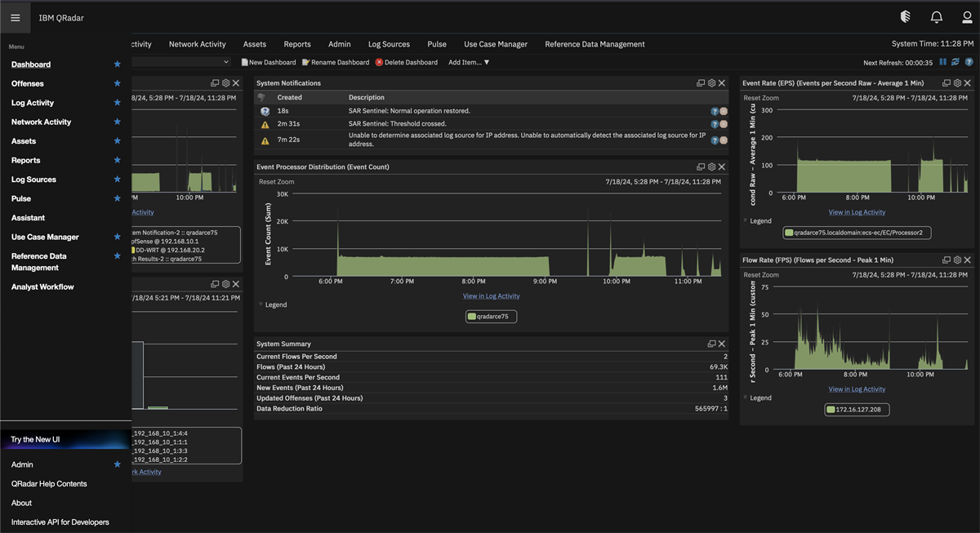Toggle favorite star for Dashboard
Image resolution: width=980 pixels, height=533 pixels.
[117, 64]
